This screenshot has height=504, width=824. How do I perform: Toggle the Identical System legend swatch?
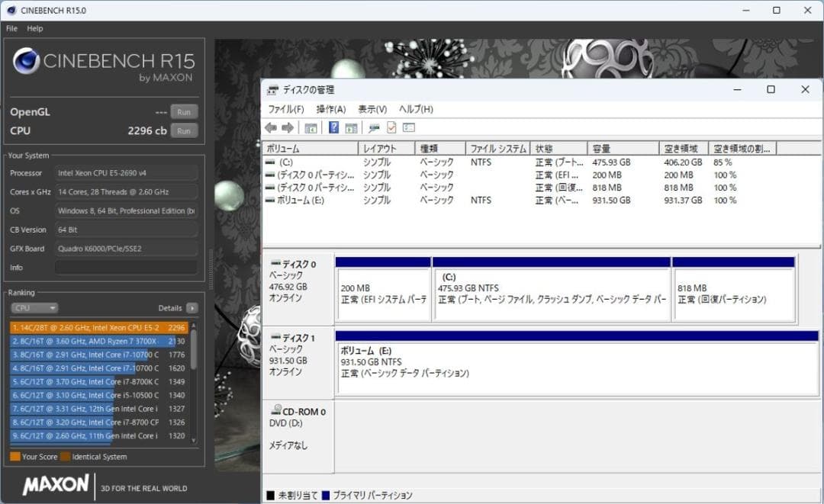tap(65, 457)
